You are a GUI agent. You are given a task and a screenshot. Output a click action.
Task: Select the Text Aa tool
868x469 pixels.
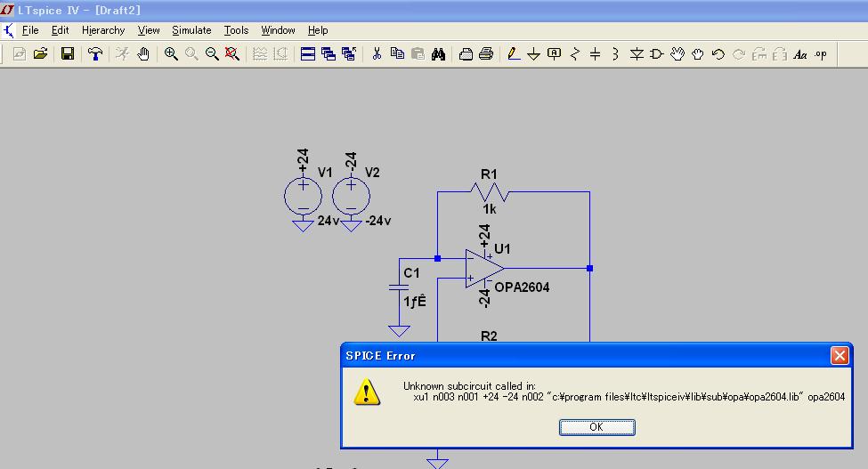800,54
